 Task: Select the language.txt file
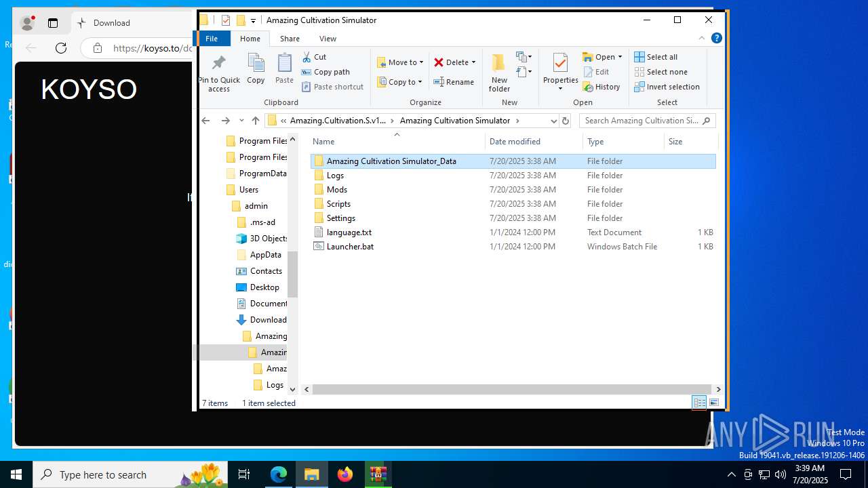513,232
